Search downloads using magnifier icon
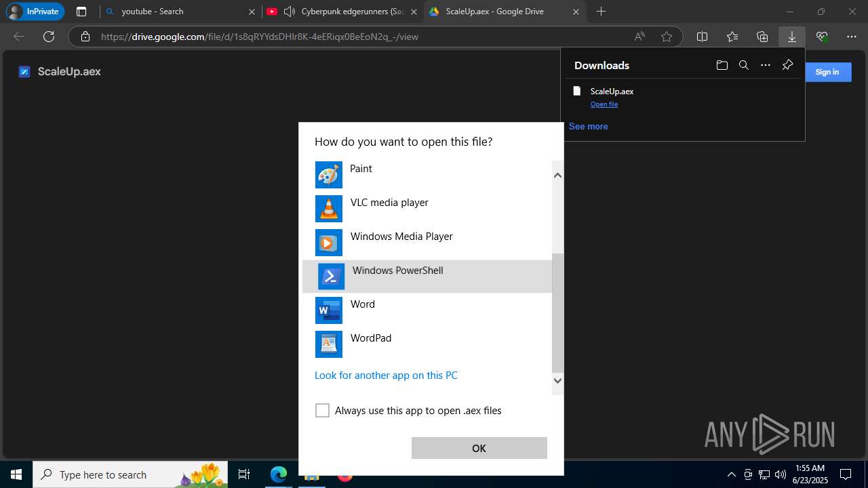 coord(744,65)
